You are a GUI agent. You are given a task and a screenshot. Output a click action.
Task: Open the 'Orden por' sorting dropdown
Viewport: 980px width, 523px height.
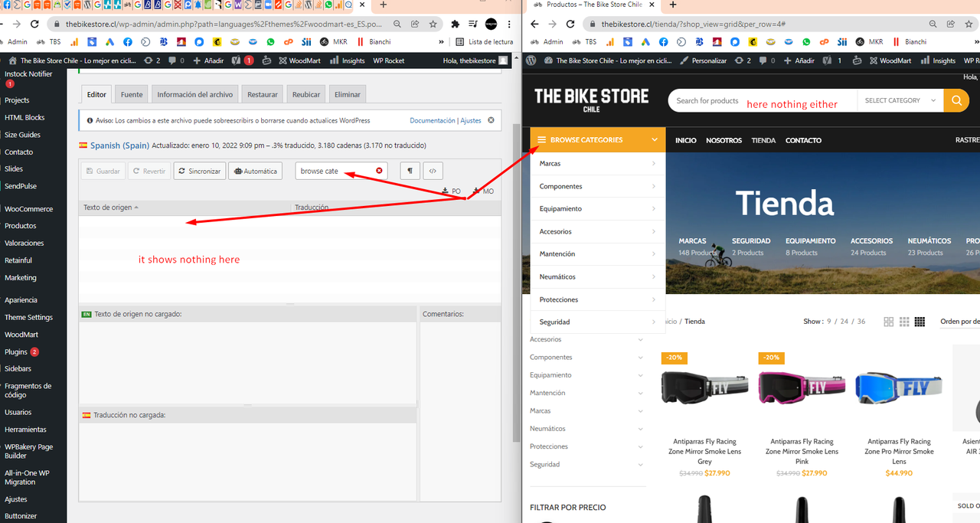(x=960, y=322)
